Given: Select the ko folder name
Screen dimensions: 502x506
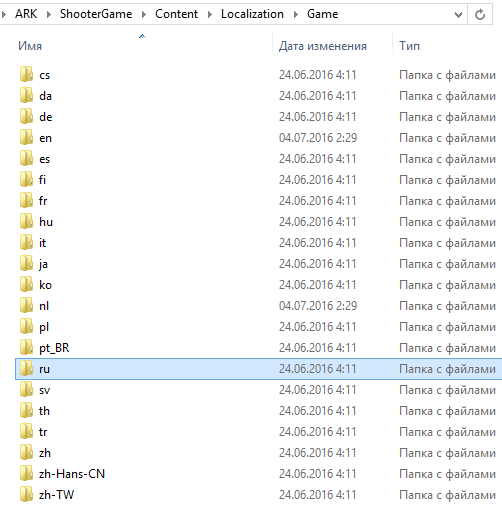Looking at the screenshot, I should pyautogui.click(x=45, y=285).
